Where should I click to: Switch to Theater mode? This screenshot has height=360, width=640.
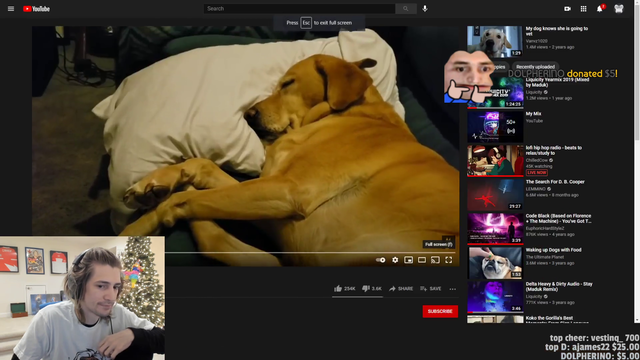click(422, 260)
